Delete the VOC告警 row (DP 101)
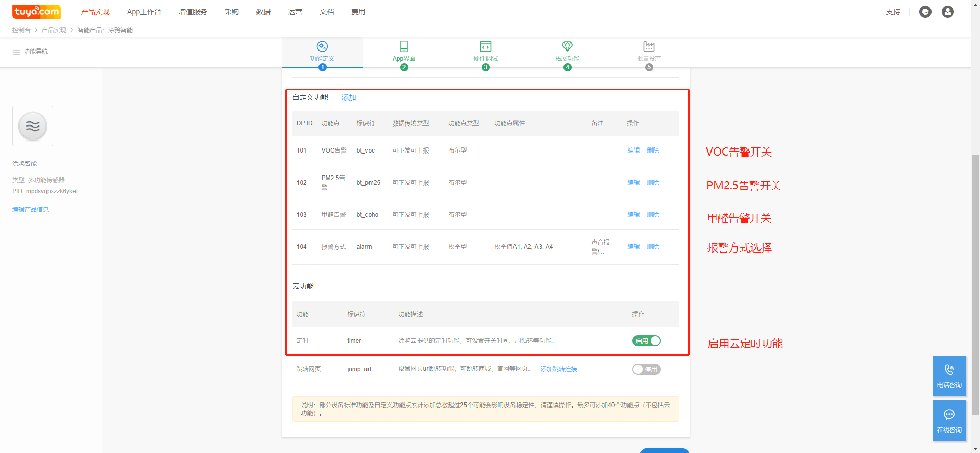The height and width of the screenshot is (453, 980). click(653, 150)
